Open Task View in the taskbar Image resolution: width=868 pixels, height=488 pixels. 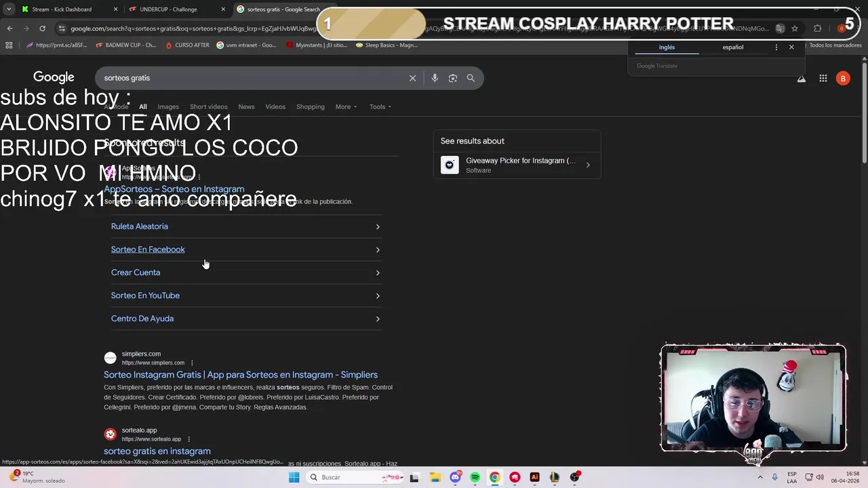tap(414, 477)
